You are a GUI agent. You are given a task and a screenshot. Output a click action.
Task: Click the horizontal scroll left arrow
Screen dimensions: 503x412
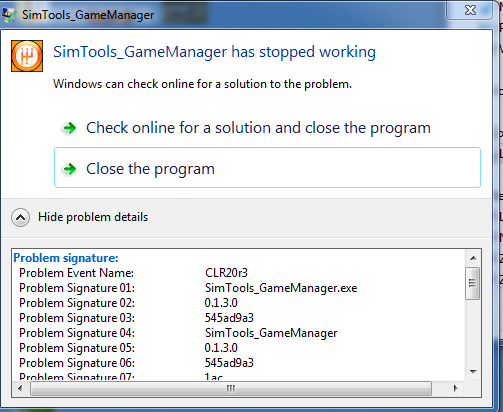[x=20, y=388]
